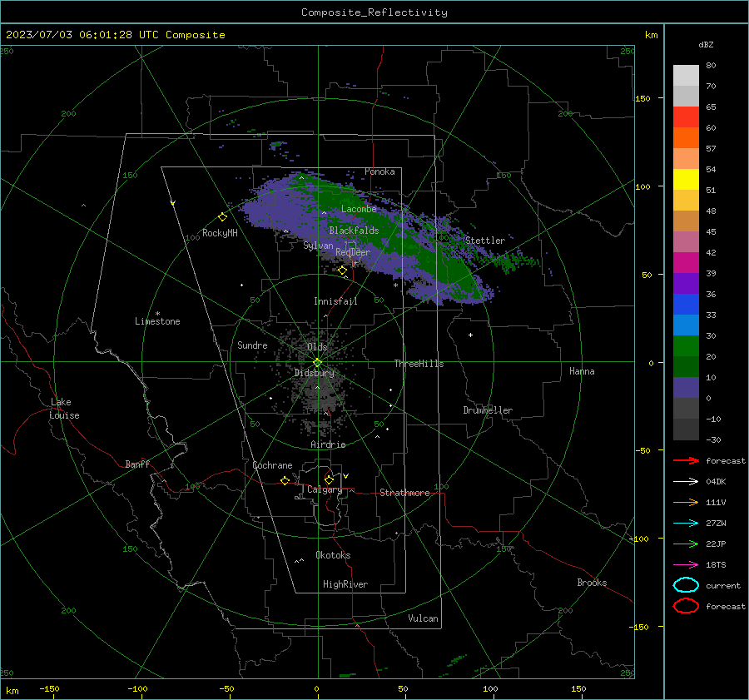Screen dimensions: 749x700
Task: Click the Strathmore city label
Action: tap(404, 493)
